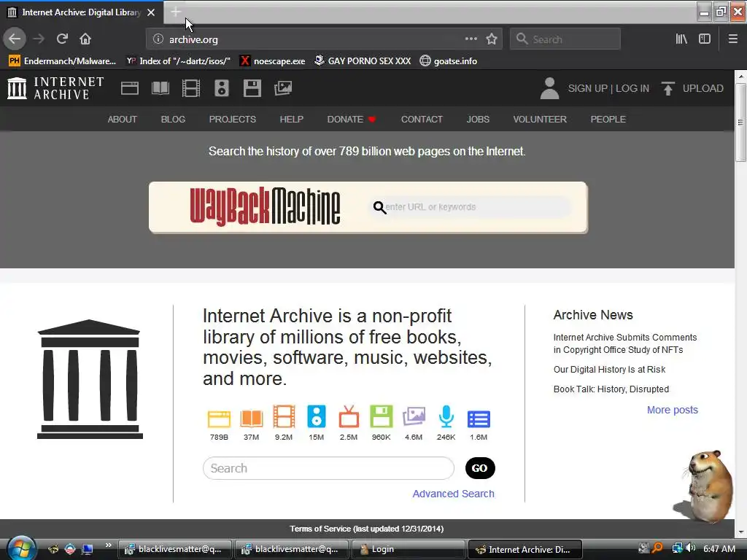Open the Windows Start orb
747x560 pixels.
tap(21, 548)
